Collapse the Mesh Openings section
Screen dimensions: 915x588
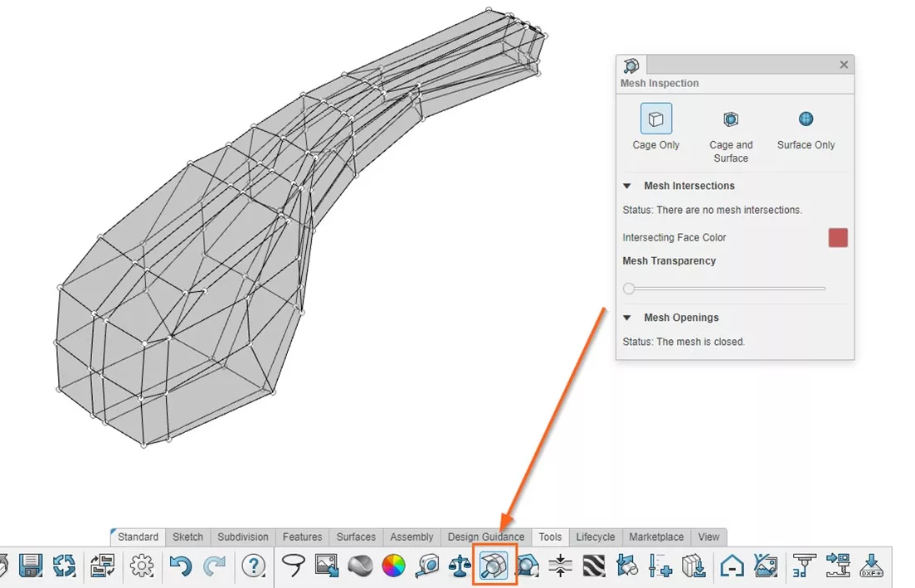628,318
